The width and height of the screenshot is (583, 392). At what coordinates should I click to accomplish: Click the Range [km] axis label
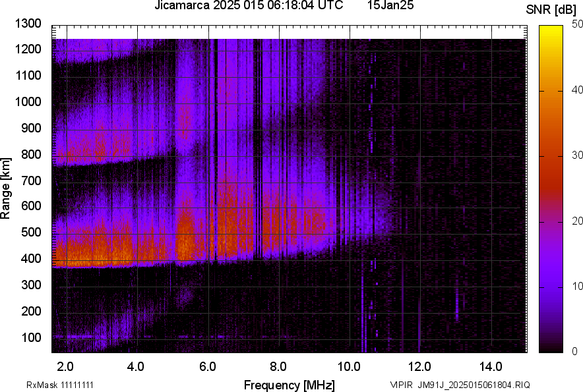tap(6, 188)
